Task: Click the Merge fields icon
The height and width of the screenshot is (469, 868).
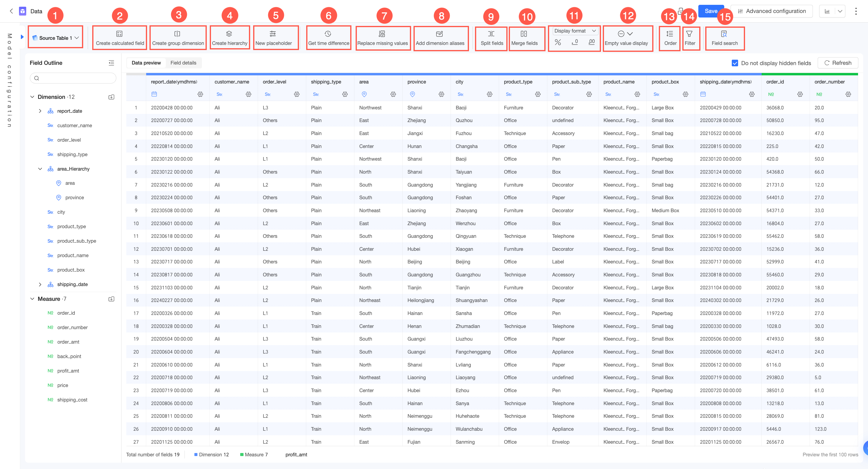Action: [524, 34]
